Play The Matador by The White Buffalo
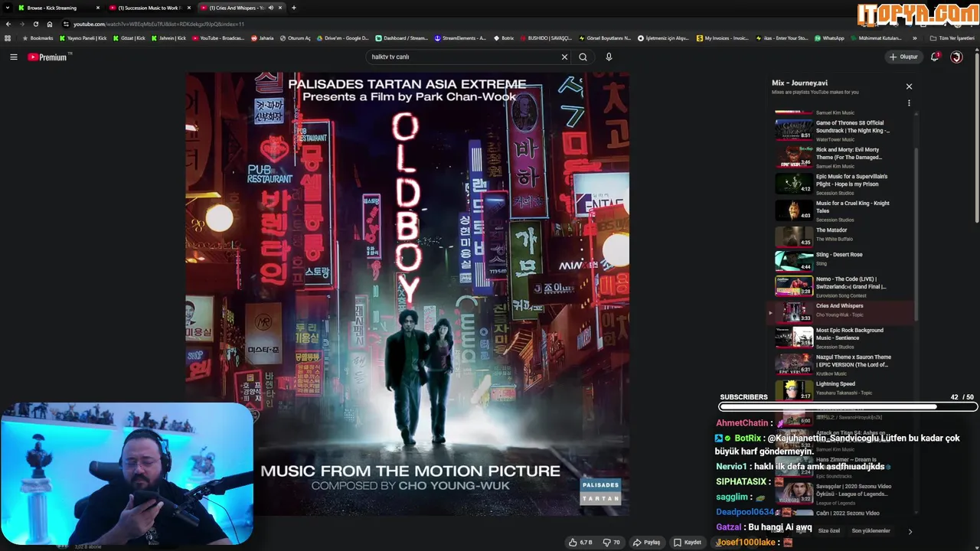 point(842,236)
